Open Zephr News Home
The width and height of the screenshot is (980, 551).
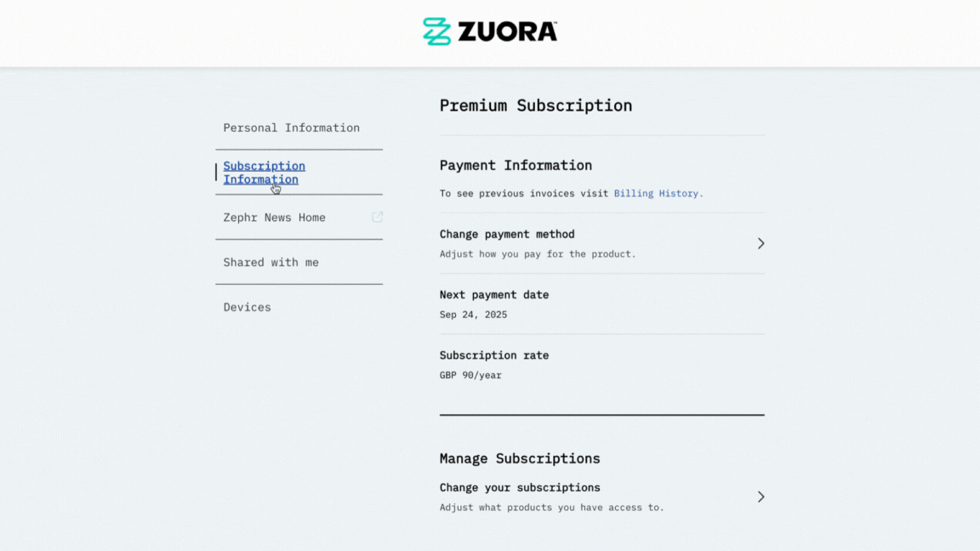point(274,217)
